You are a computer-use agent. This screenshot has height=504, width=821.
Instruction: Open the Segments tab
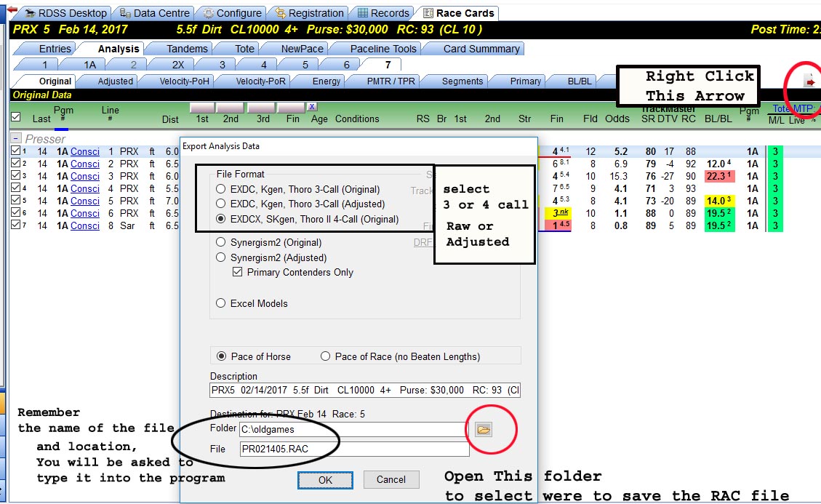click(x=462, y=81)
